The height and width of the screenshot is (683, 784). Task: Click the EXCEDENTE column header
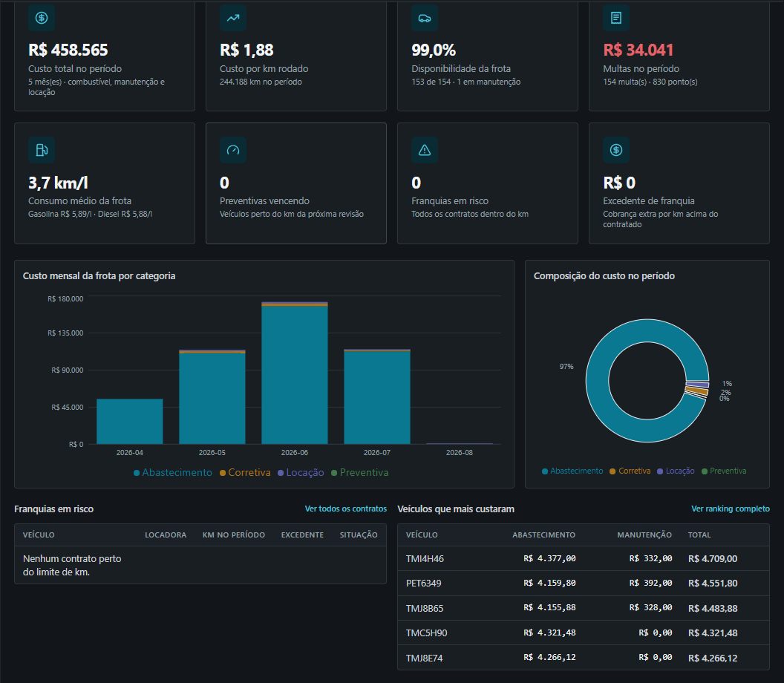(x=302, y=535)
